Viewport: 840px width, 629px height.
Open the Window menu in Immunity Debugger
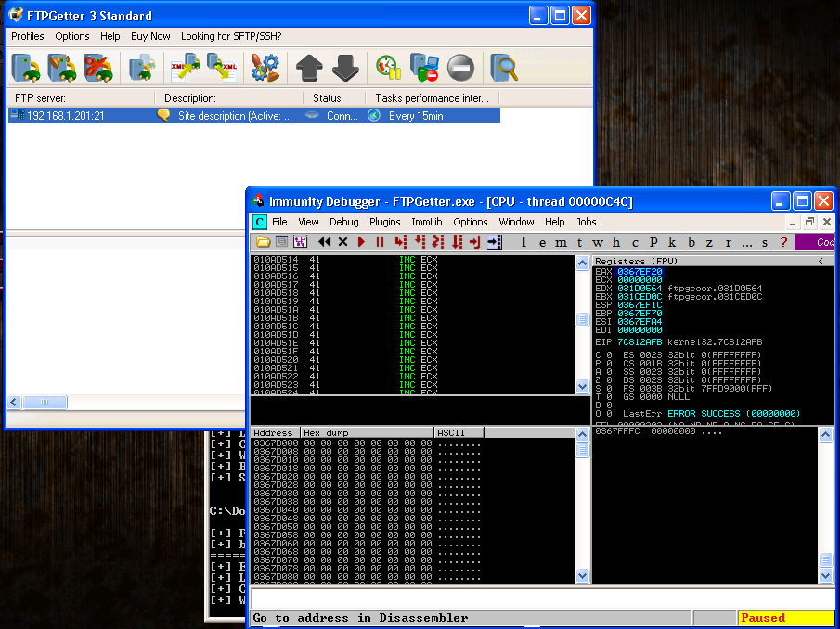tap(516, 222)
